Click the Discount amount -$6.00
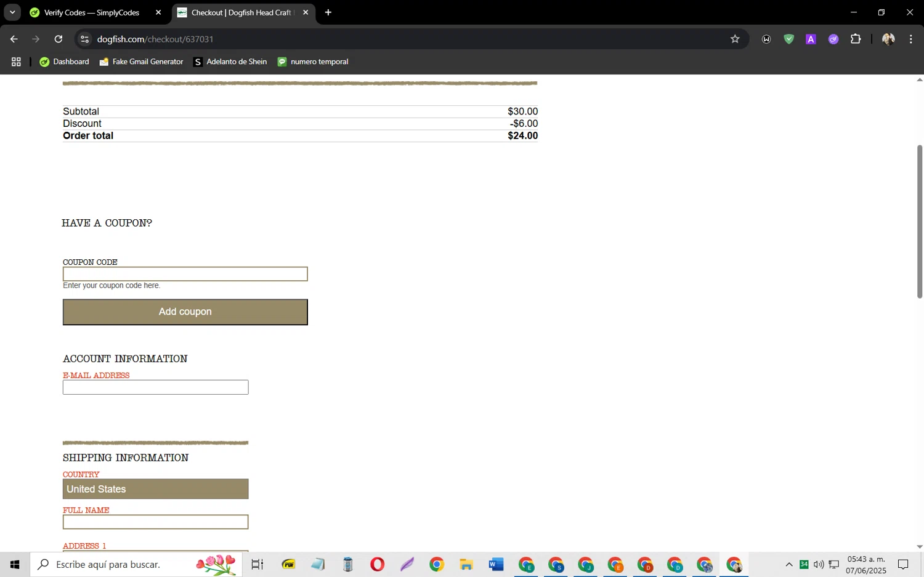 point(524,123)
